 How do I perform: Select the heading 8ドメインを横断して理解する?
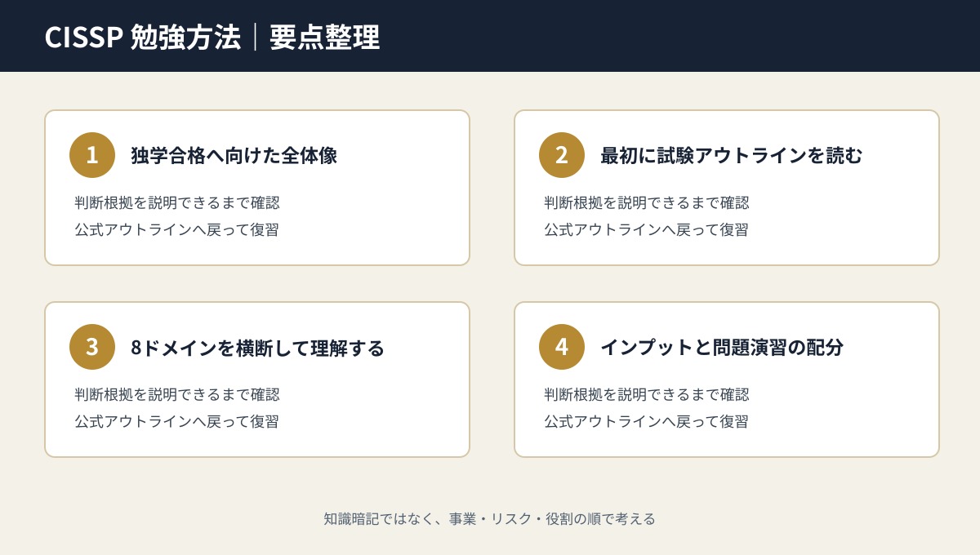pyautogui.click(x=257, y=347)
